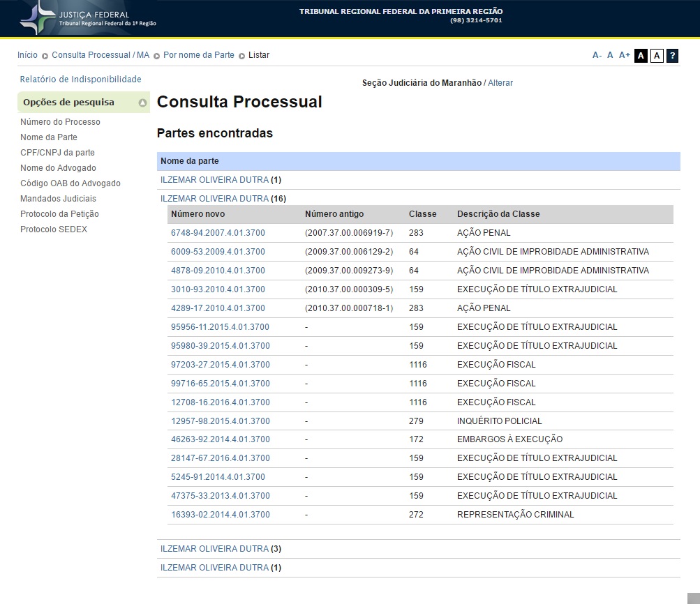This screenshot has height=604, width=700.
Task: Click the Justiça Federal logo
Action: coord(89,18)
